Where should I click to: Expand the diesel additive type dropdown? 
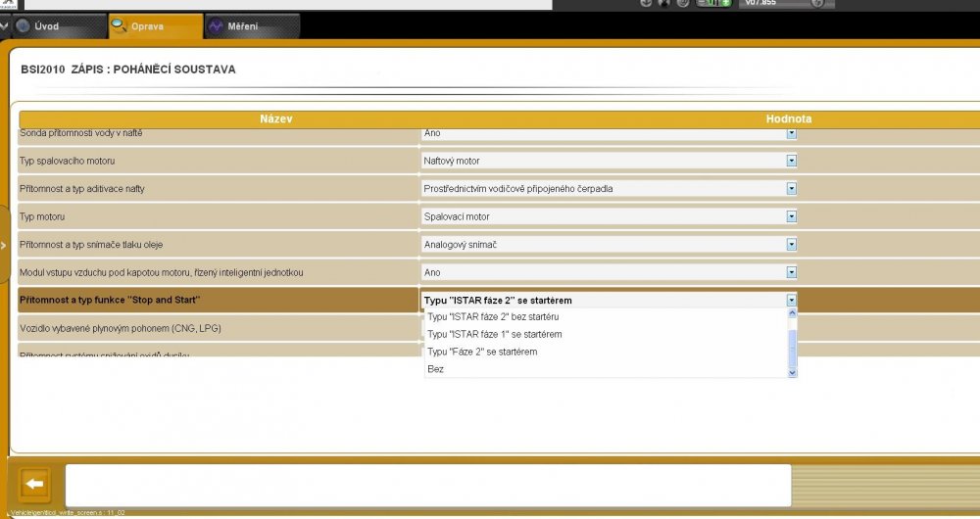click(x=791, y=189)
